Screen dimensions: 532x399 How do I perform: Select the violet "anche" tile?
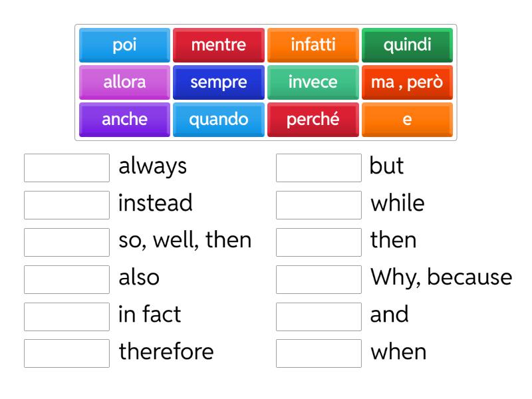[x=124, y=120]
